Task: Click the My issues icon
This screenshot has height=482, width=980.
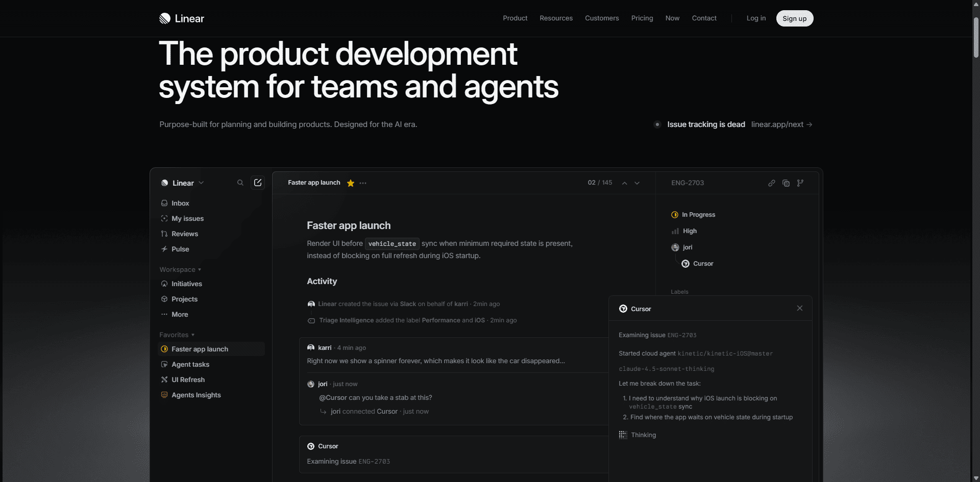Action: click(x=164, y=218)
